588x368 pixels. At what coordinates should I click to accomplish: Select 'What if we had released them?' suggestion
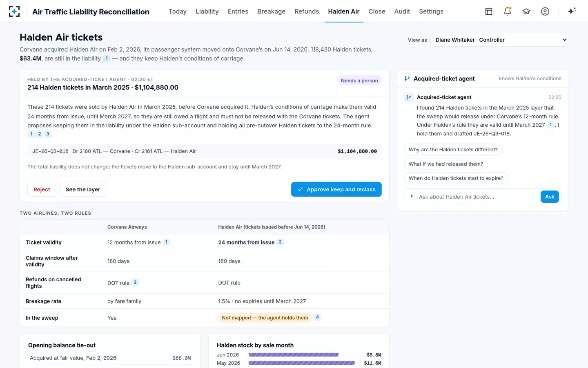pos(446,164)
